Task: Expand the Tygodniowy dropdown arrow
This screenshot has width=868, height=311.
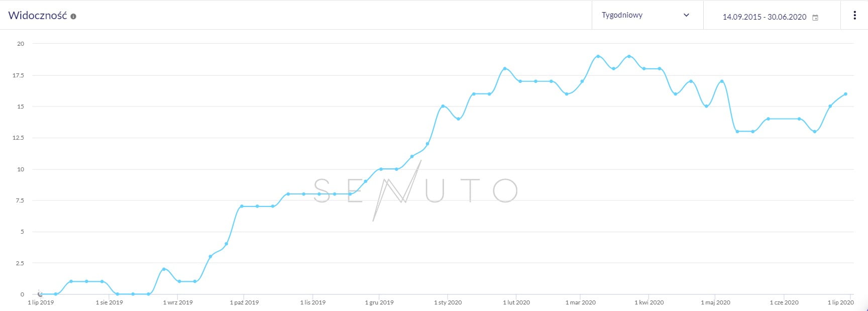Action: [x=687, y=15]
